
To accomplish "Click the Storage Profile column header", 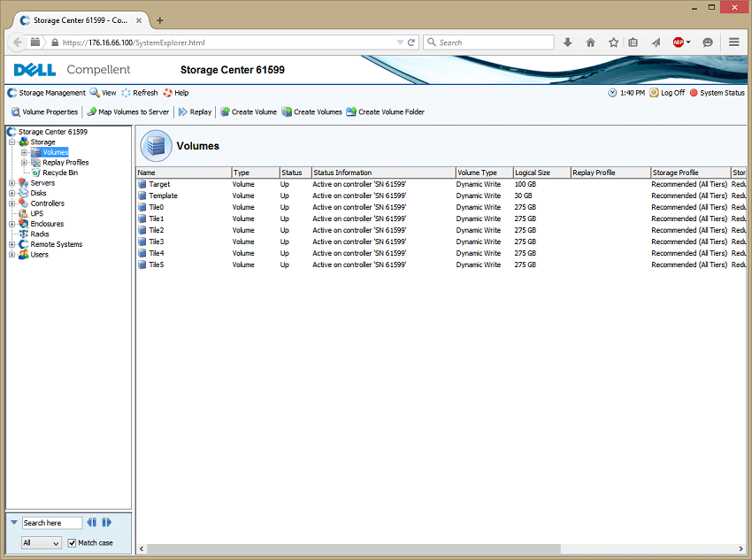I will [691, 173].
